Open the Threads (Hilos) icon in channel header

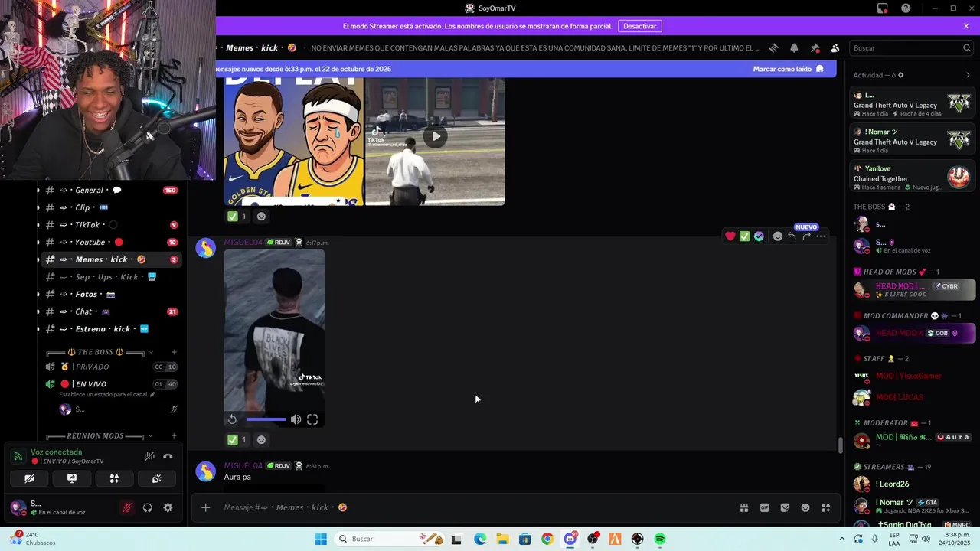774,47
